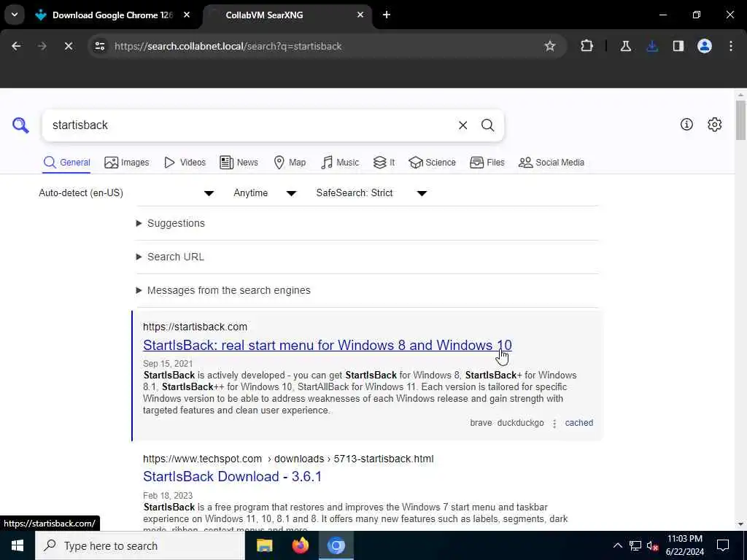This screenshot has height=560, width=747.
Task: Open StartIsBack Download - 3.6.1 link
Action: (233, 477)
